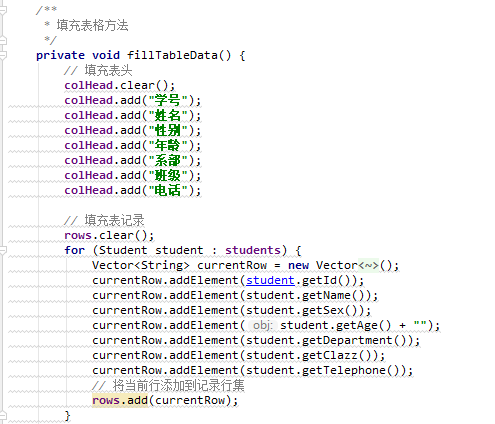
Task: Click the Student type in for loop
Action: [x=123, y=250]
